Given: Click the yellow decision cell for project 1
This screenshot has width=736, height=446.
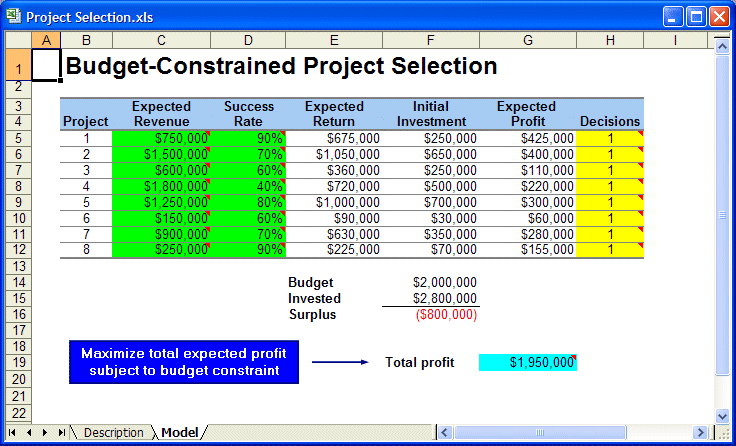Looking at the screenshot, I should point(610,138).
